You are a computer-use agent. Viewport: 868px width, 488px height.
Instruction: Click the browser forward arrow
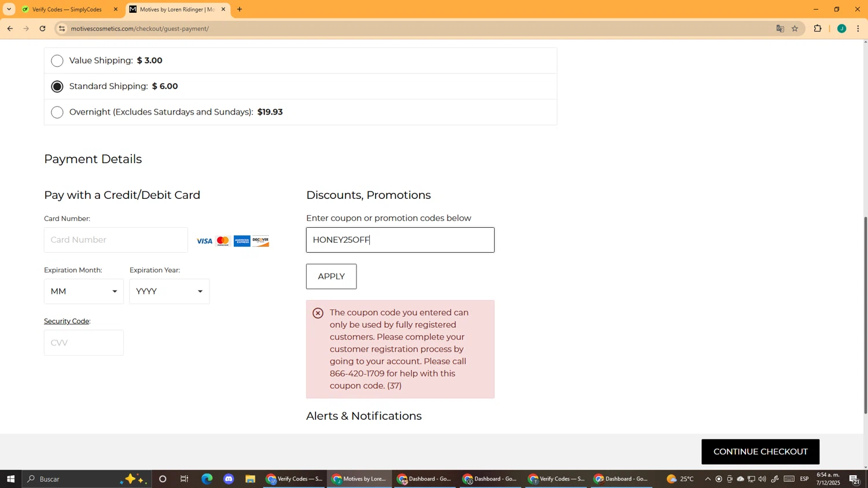(26, 28)
